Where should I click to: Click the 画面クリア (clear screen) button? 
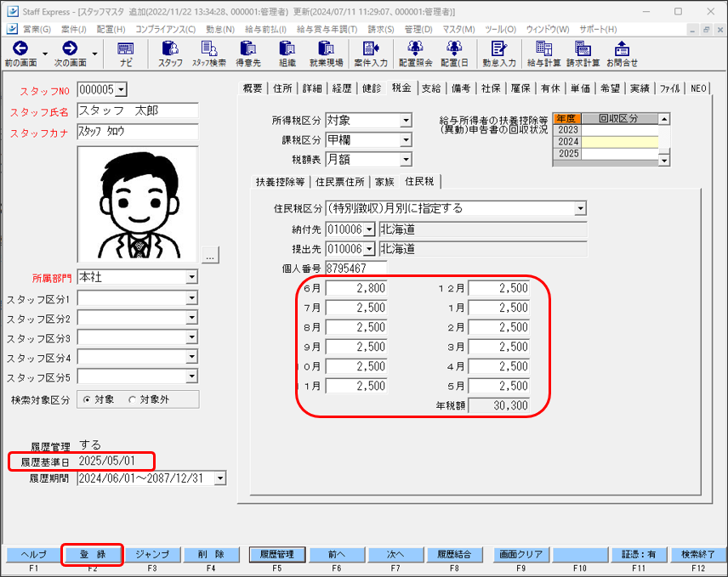(x=520, y=553)
